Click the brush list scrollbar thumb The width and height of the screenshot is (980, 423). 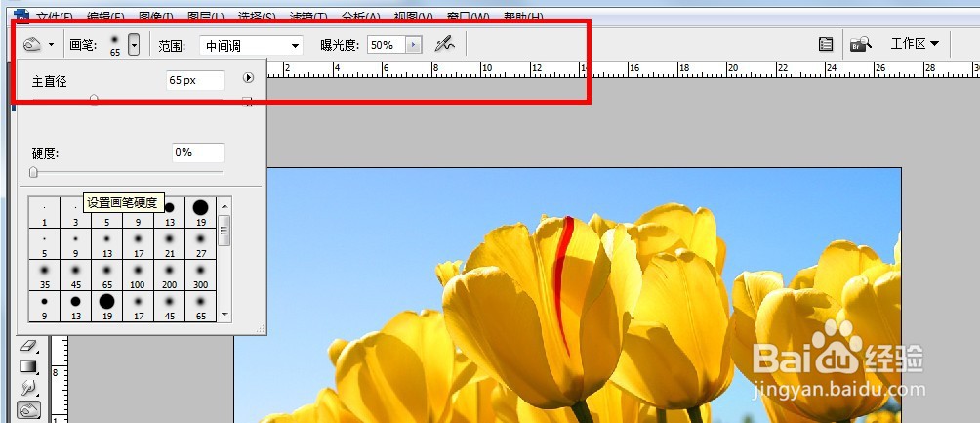(225, 231)
